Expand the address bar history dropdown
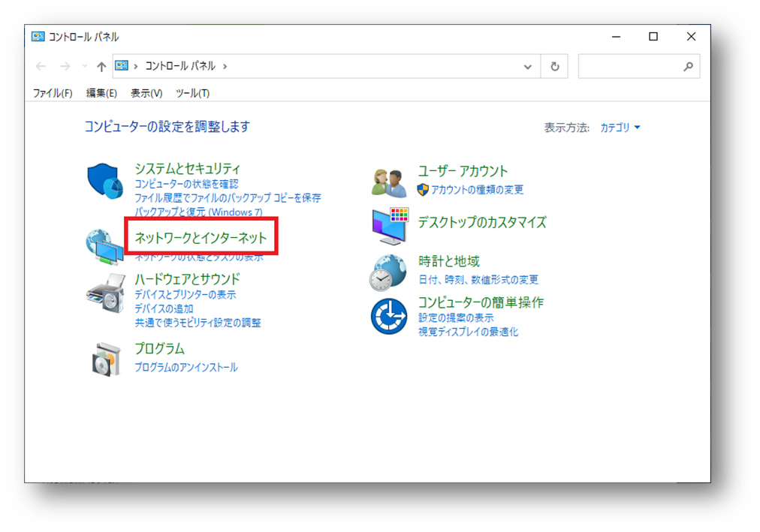Image resolution: width=760 pixels, height=532 pixels. point(527,67)
